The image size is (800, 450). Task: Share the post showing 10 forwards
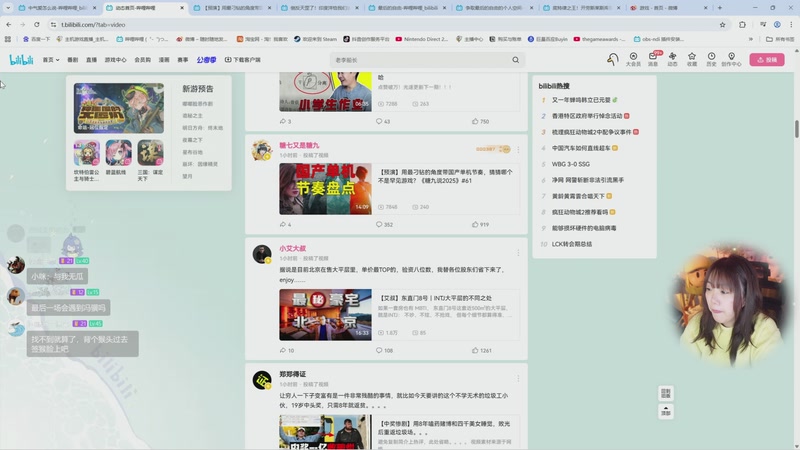pyautogui.click(x=286, y=351)
